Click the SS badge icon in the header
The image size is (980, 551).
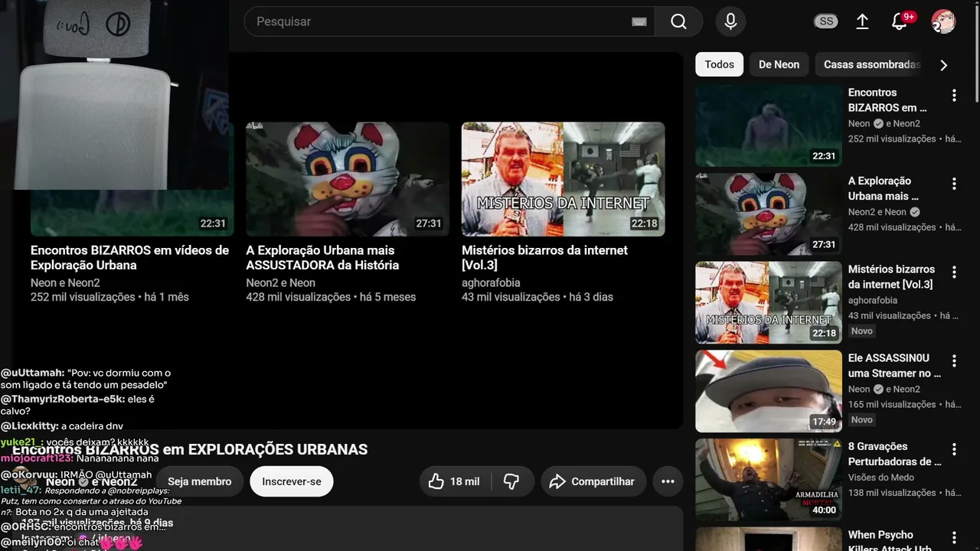click(826, 21)
